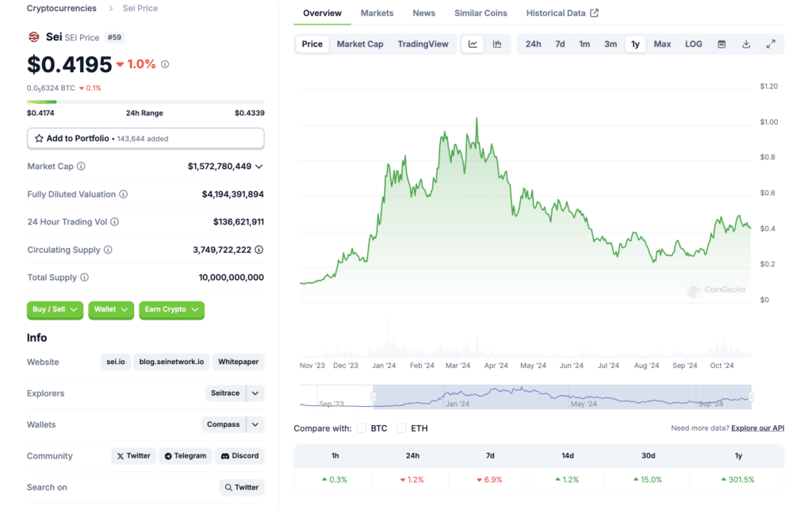
Task: Expand Market Cap value chevron
Action: coord(259,167)
